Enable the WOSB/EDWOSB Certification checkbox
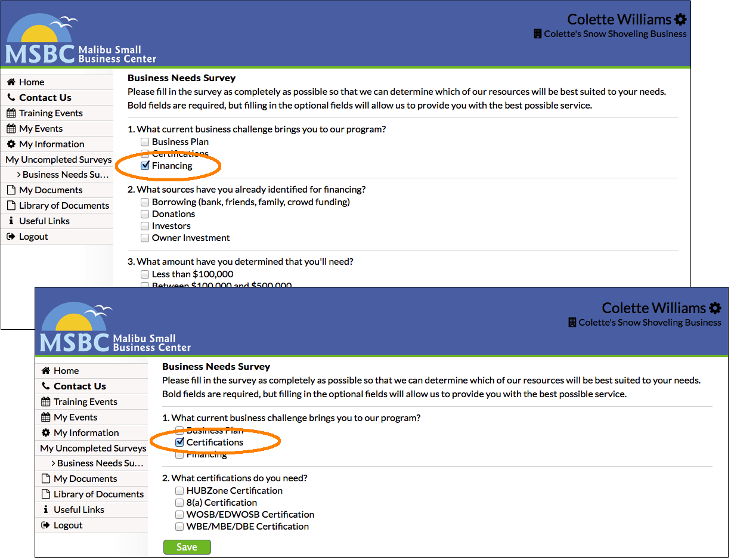Image resolution: width=731 pixels, height=560 pixels. coord(179,515)
